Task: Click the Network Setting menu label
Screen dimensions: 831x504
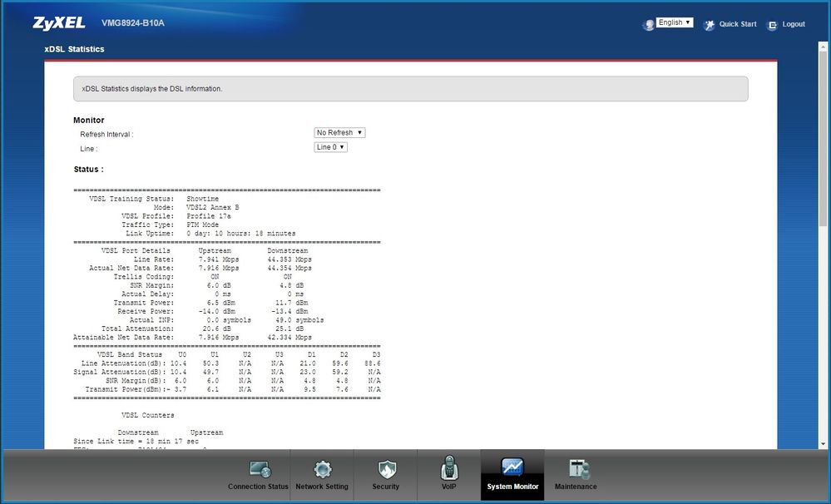Action: (x=322, y=487)
